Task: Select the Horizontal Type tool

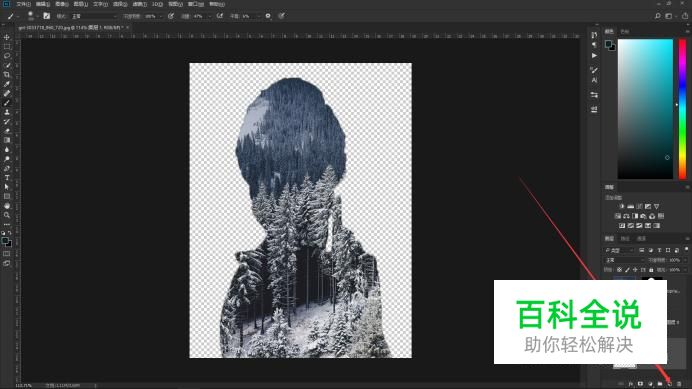Action: click(7, 178)
